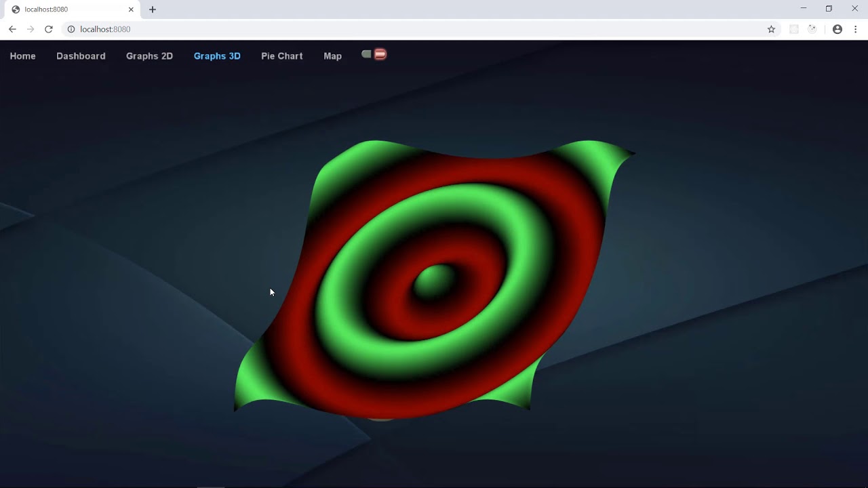Go to the Dashboard page

pos(81,56)
